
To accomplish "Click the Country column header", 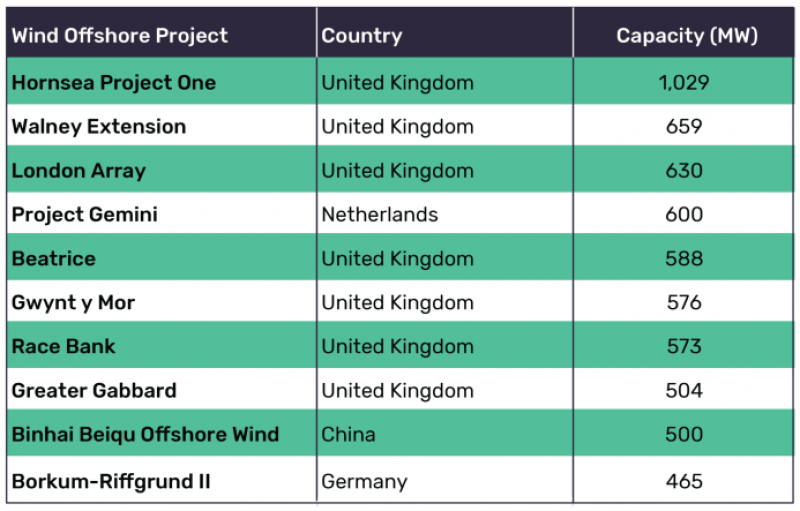I will (362, 36).
